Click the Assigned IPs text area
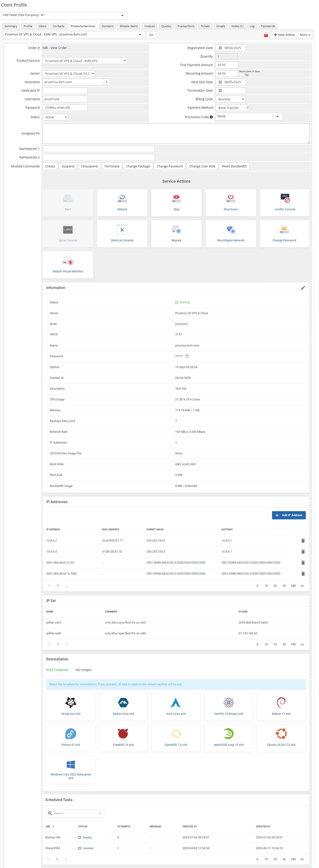This screenshot has width=319, height=868. tap(176, 134)
